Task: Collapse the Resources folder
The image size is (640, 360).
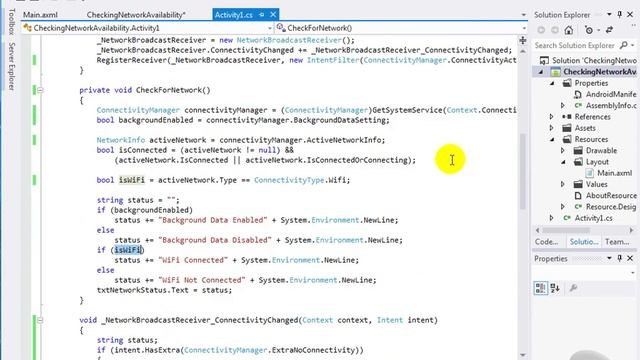Action: [x=552, y=140]
